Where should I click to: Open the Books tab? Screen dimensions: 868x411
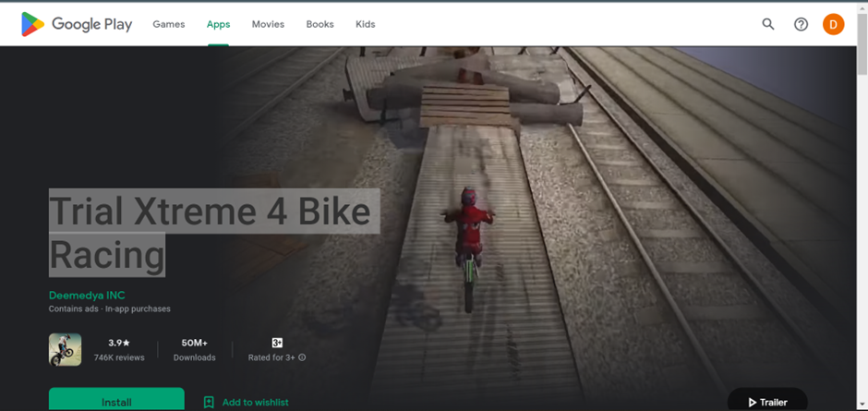[x=319, y=24]
